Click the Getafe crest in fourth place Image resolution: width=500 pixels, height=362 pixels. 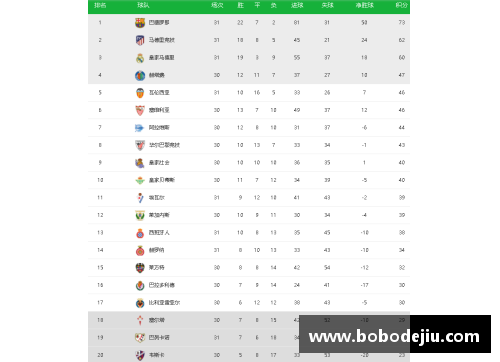[x=140, y=75]
